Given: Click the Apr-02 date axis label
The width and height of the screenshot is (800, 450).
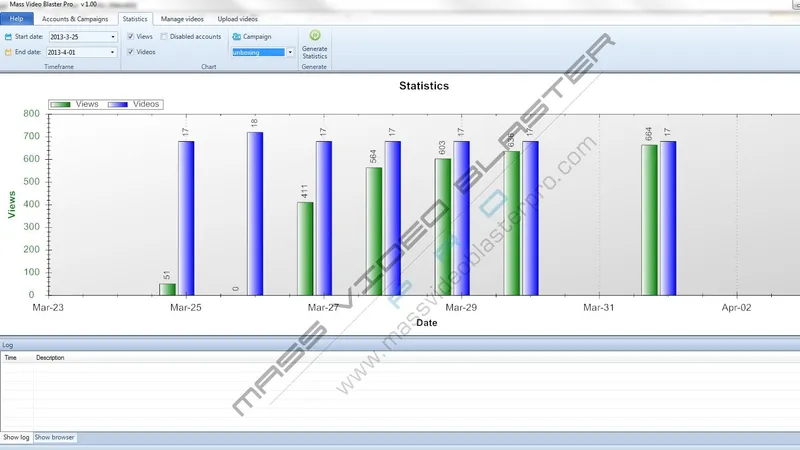Looking at the screenshot, I should pos(736,308).
